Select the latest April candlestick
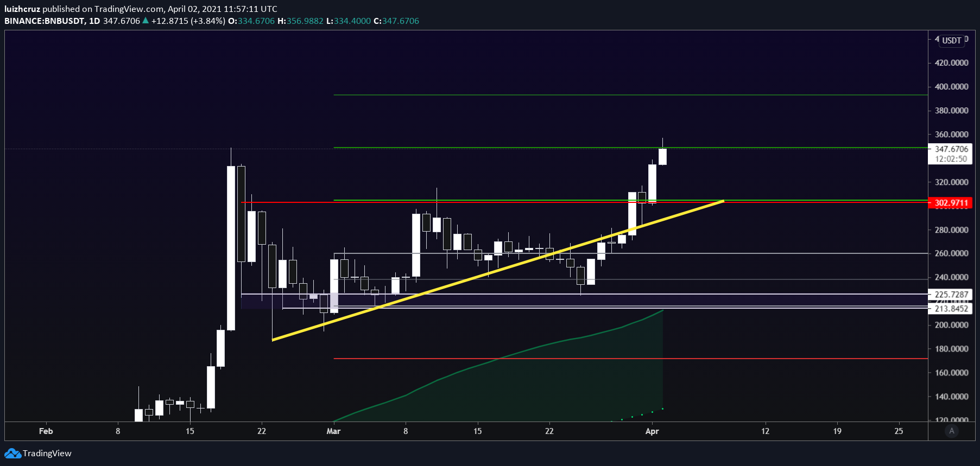Screen dimensions: 980x466 point(662,156)
